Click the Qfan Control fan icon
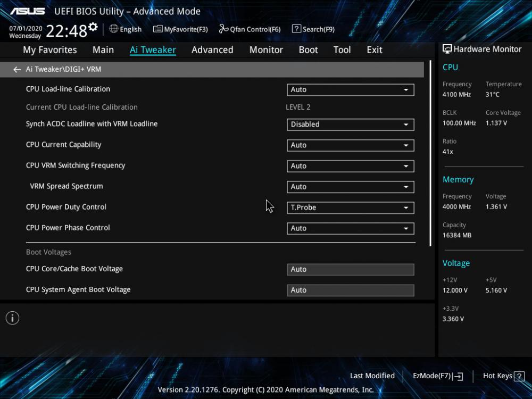 (223, 29)
